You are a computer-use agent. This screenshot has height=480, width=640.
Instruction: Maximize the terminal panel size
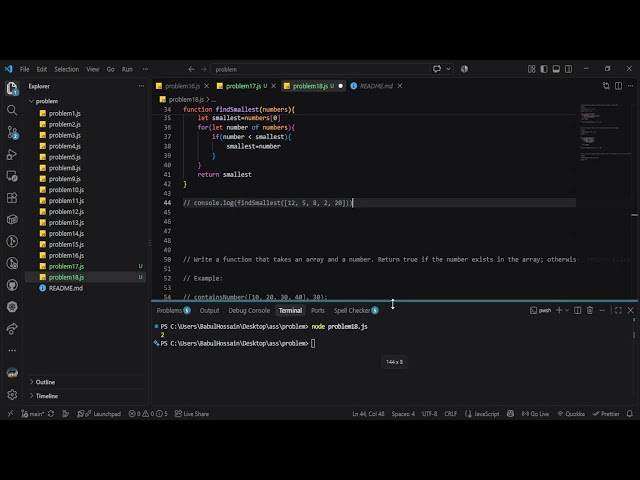618,310
